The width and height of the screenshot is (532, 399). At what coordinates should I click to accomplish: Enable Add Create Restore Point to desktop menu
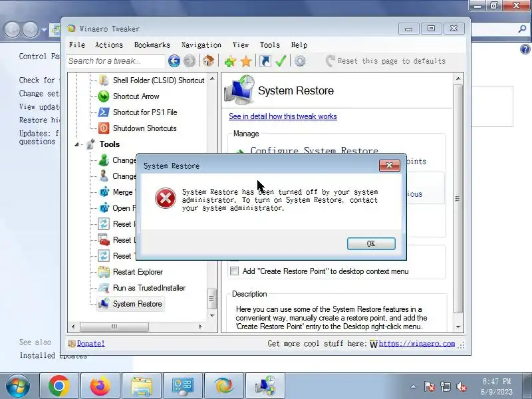point(234,271)
